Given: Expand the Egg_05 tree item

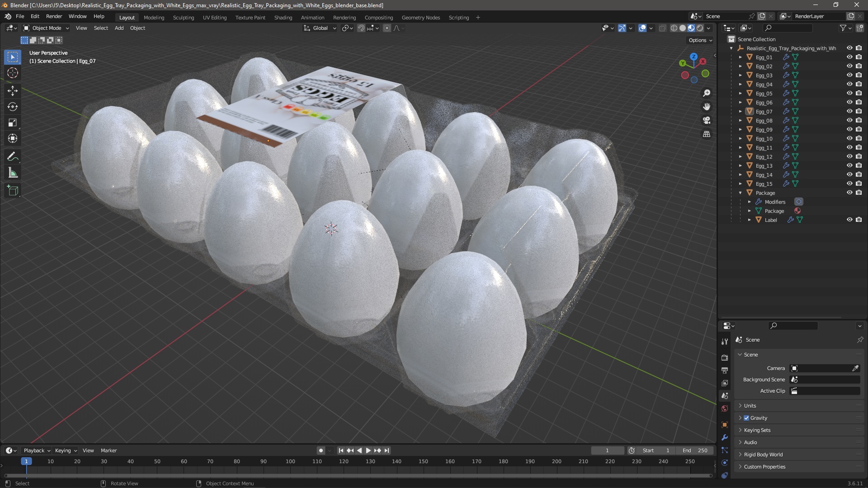Looking at the screenshot, I should pyautogui.click(x=740, y=94).
